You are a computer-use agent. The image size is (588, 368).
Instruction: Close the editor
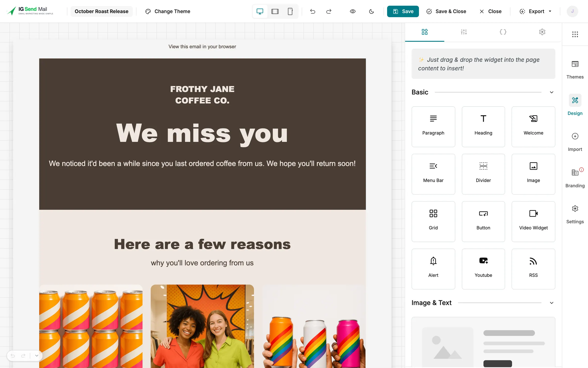(x=490, y=11)
